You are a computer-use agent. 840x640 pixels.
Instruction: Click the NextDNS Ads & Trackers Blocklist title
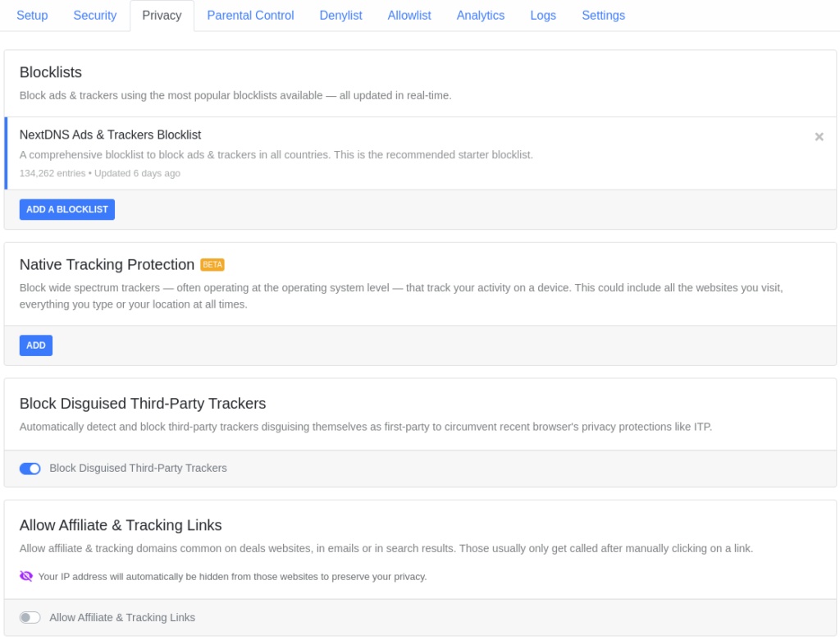tap(110, 135)
